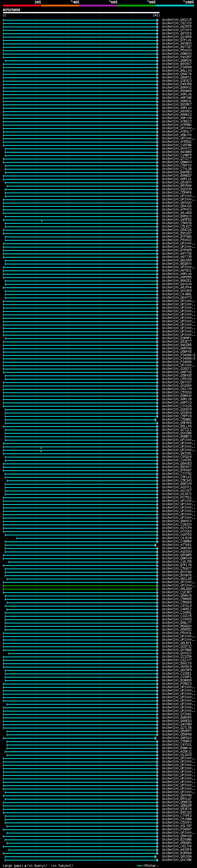Open hit UniRef100_Q94C74
The width and height of the screenshot is (197, 868).
177,74
